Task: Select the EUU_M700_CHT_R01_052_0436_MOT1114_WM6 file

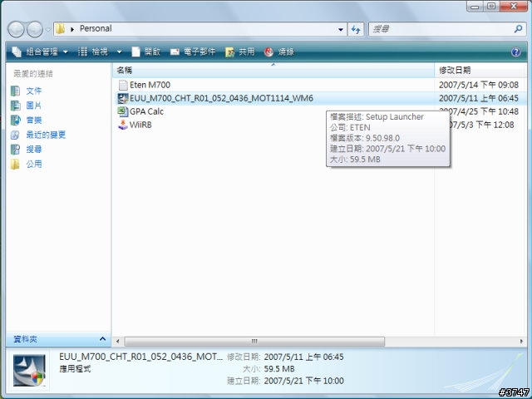Action: (221, 98)
